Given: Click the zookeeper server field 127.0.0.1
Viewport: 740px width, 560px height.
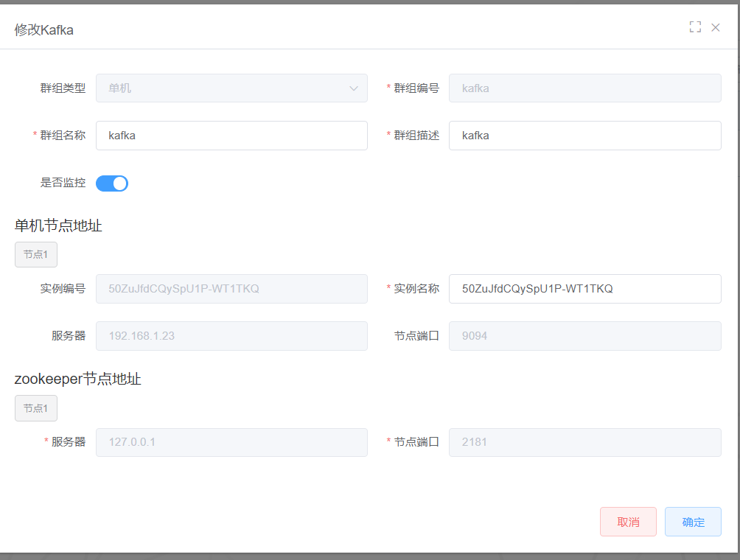Looking at the screenshot, I should click(231, 442).
